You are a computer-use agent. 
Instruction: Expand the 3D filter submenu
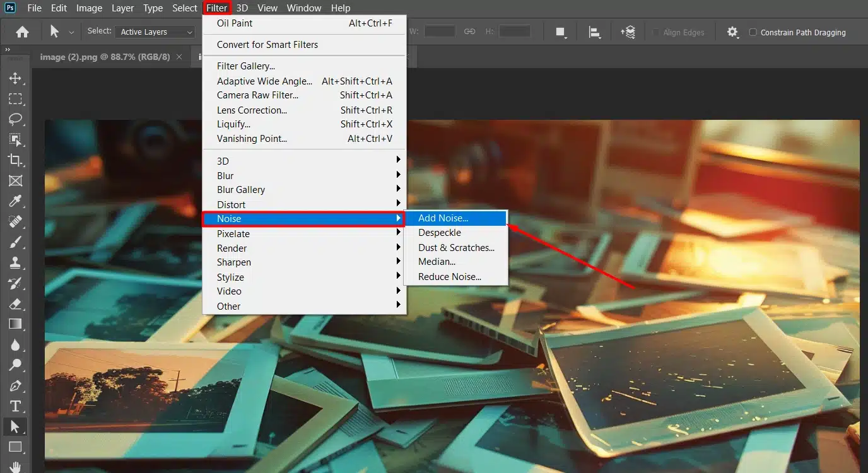pyautogui.click(x=304, y=161)
